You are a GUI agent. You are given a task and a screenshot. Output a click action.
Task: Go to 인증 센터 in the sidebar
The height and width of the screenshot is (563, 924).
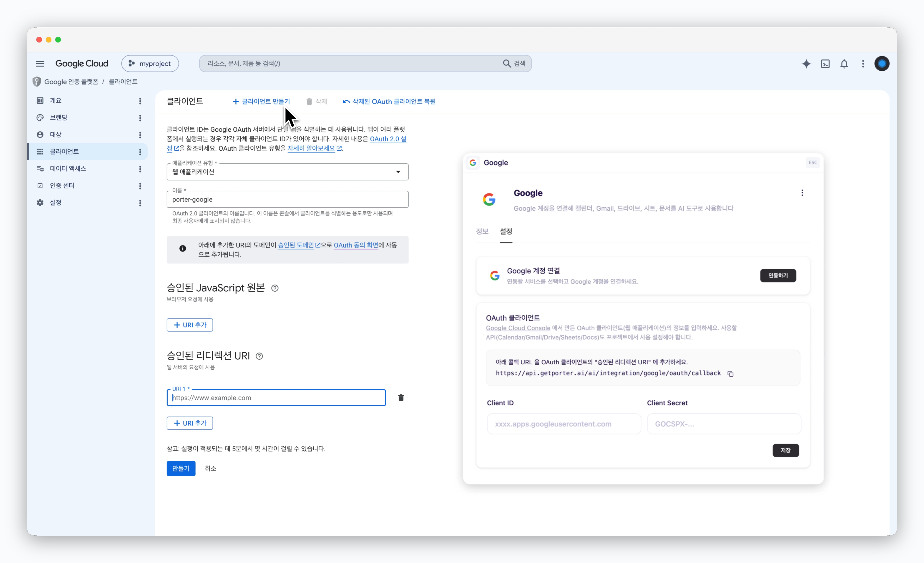[62, 185]
